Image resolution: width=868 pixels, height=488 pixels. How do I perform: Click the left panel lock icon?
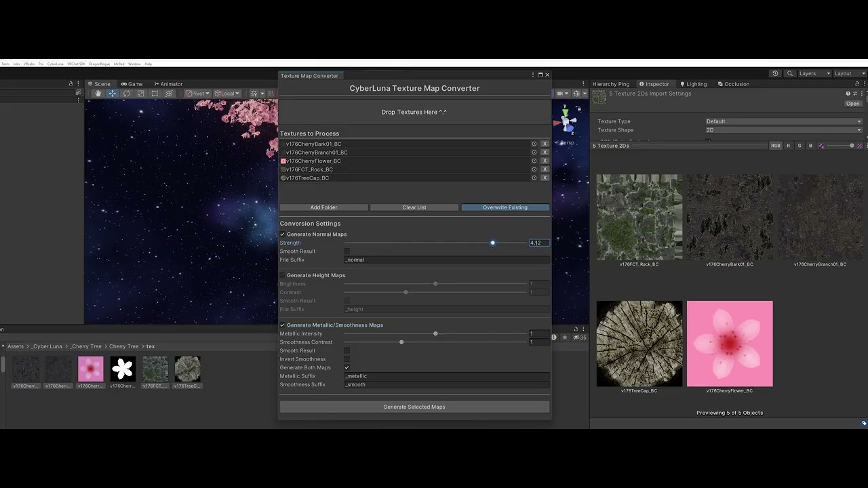[x=71, y=84]
